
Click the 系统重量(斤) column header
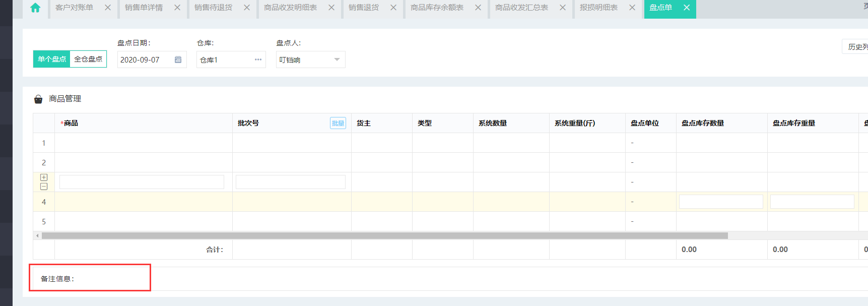pos(587,123)
